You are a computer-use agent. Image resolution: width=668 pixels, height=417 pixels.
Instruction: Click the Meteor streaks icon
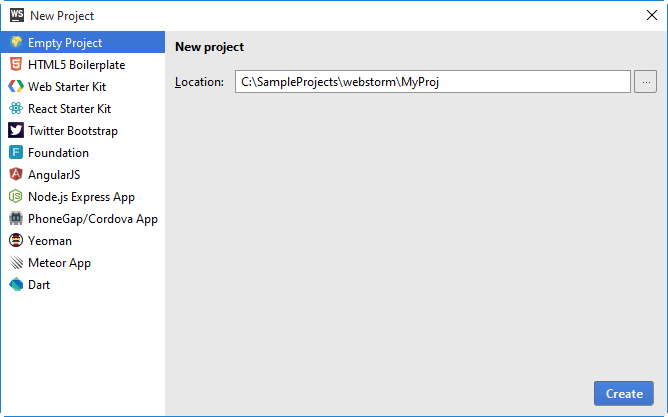click(16, 262)
